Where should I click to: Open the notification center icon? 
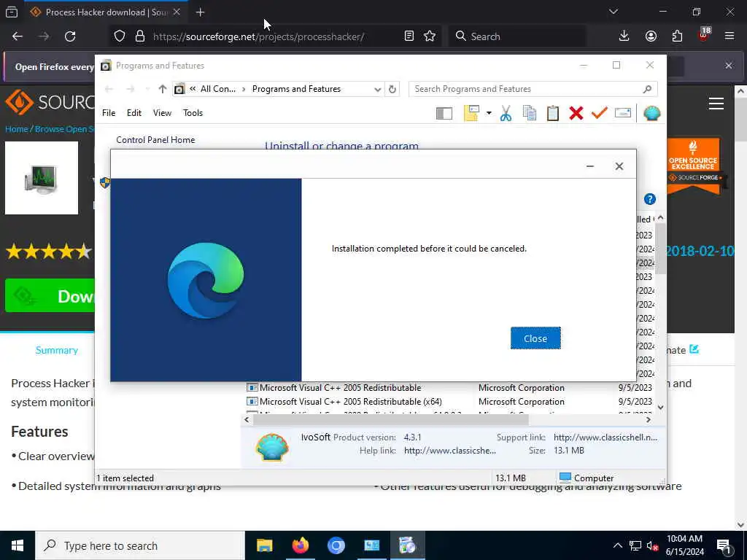724,546
